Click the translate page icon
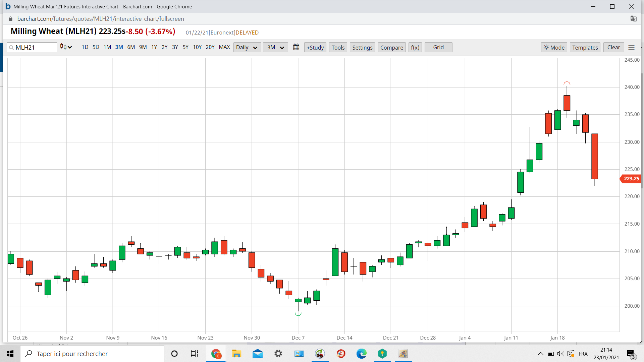This screenshot has height=362, width=644. tap(633, 19)
